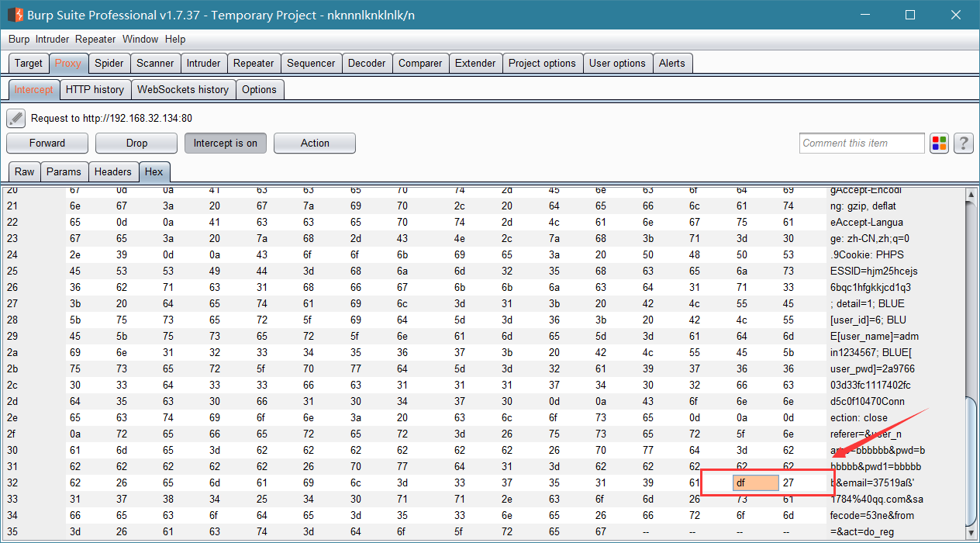Click into the 'Comment this item' field

[x=862, y=143]
